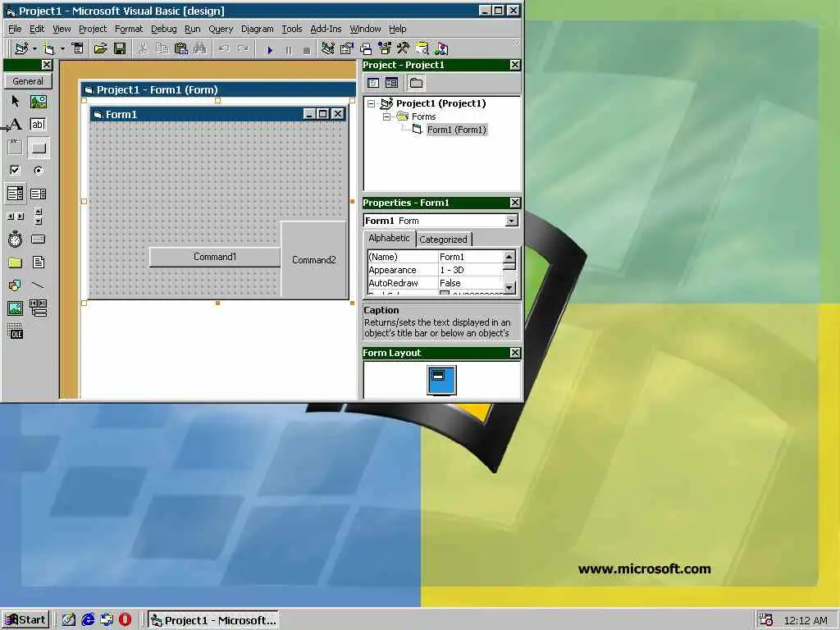Collapse the Forms folder tree node
Viewport: 840px width, 630px height.
(386, 116)
